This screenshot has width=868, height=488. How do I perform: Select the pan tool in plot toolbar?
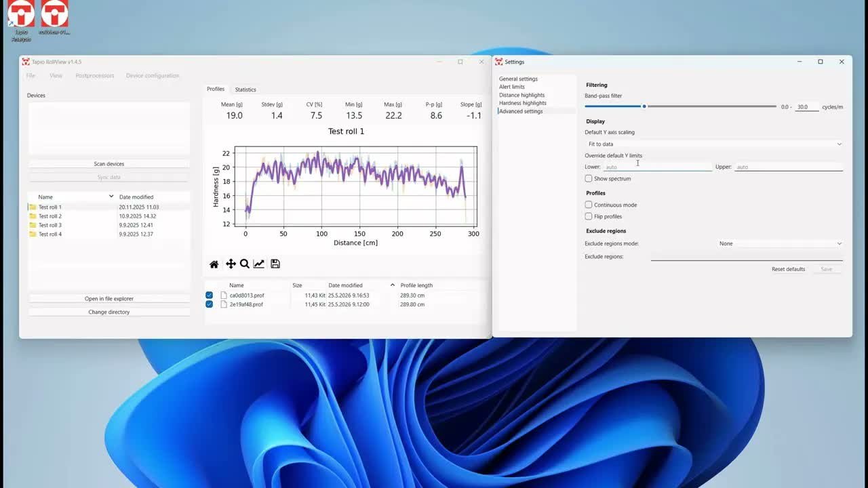point(231,264)
